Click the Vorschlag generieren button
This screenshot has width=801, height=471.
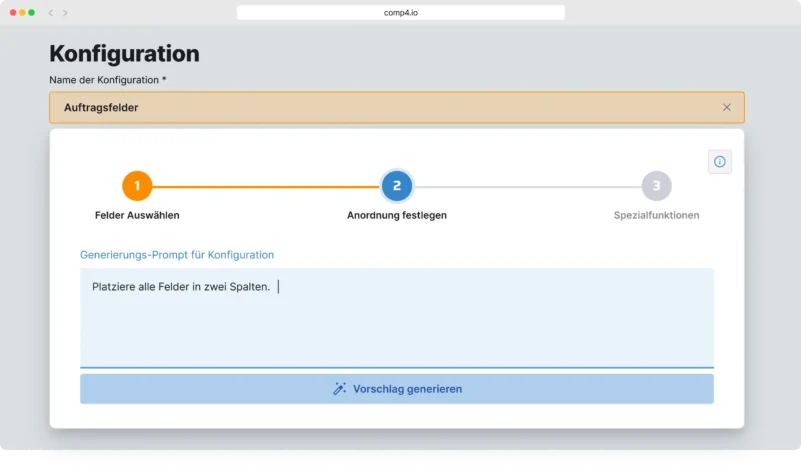(396, 389)
